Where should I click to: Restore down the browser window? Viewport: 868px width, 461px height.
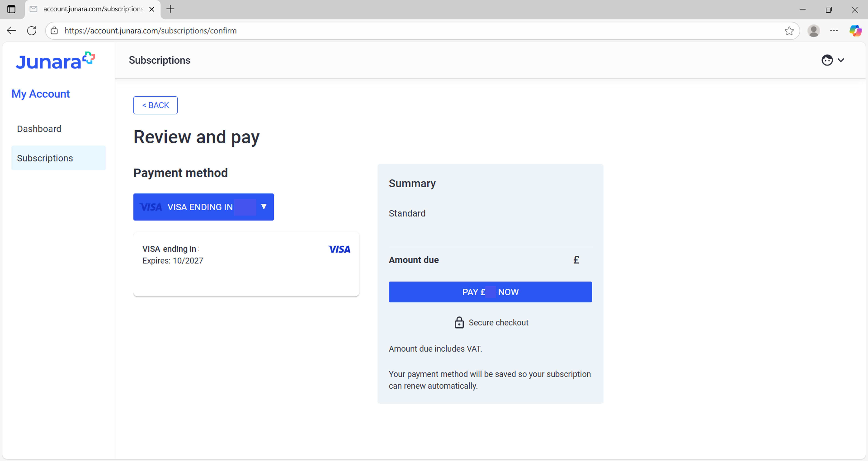pyautogui.click(x=829, y=9)
